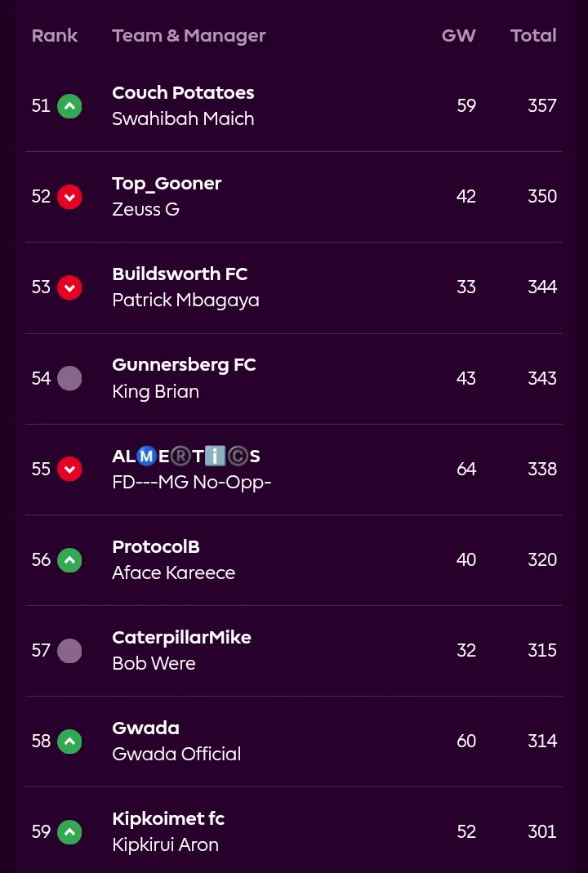Click gameweek score 64 in rank 55 row
Screen dimensions: 588x873
pyautogui.click(x=466, y=469)
